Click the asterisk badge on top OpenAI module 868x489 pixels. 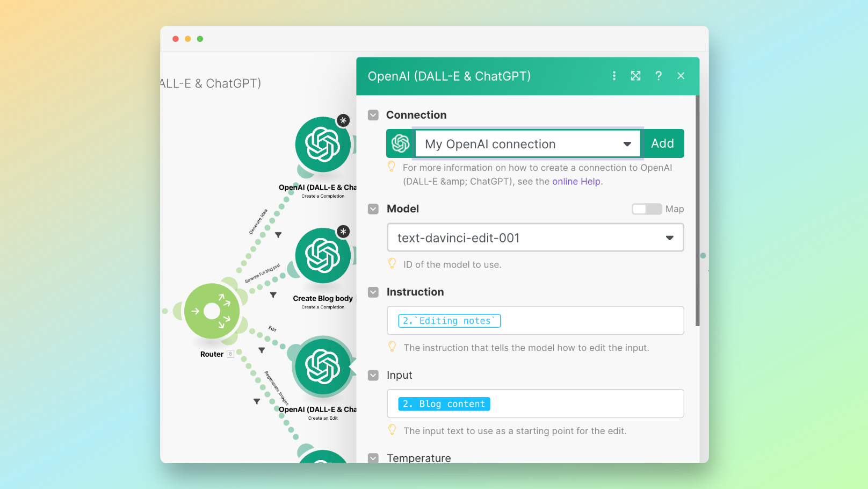tap(343, 120)
